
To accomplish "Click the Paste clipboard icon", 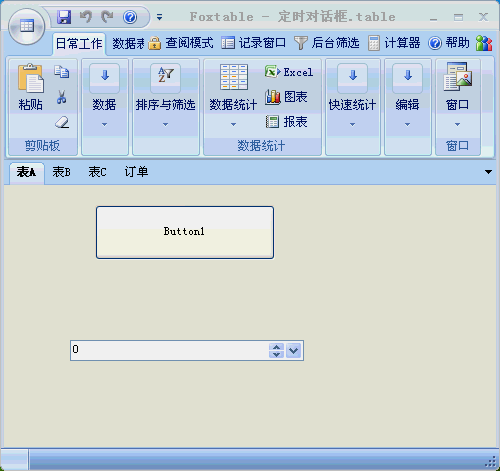I will pyautogui.click(x=31, y=79).
